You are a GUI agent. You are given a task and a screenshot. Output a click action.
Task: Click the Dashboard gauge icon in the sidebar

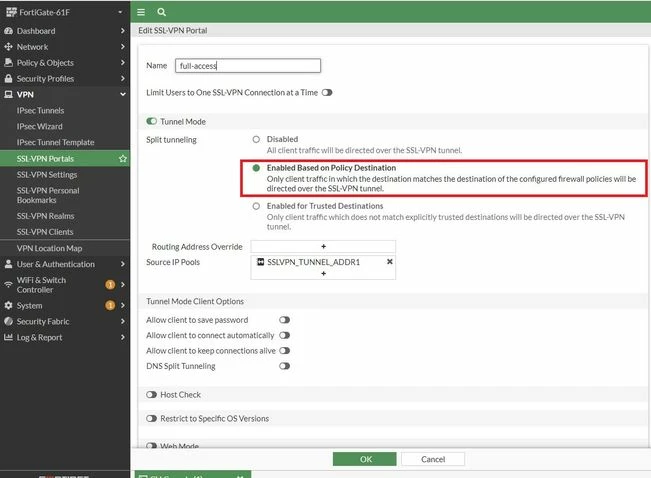pos(8,31)
